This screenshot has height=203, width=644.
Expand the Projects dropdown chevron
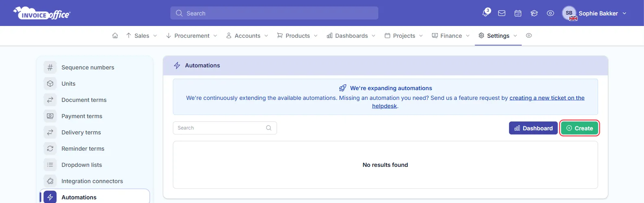(x=421, y=36)
